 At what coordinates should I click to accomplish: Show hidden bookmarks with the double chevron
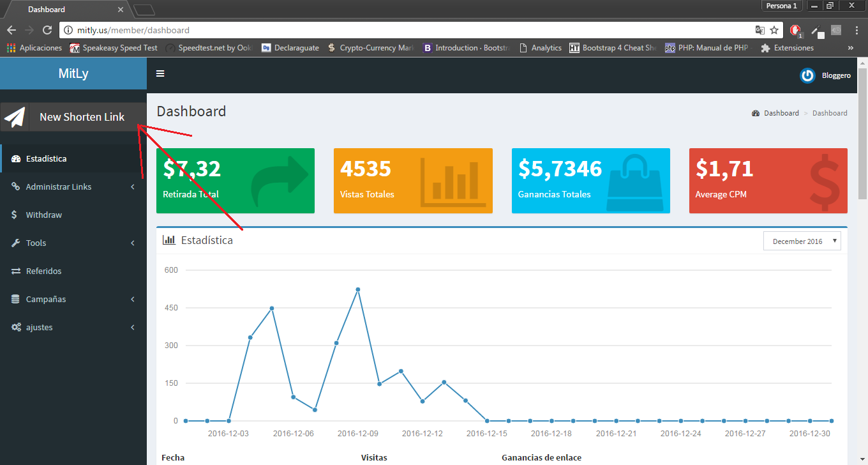[851, 48]
